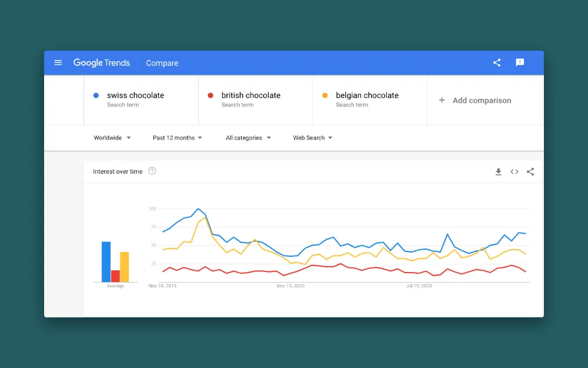The image size is (588, 368).
Task: Click the 'Mar 15, 2020' axis label
Action: (290, 286)
